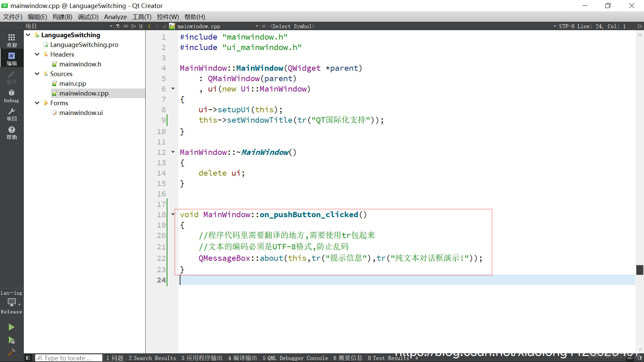Show the 8 Test Results pane
The image size is (644, 362).
pyautogui.click(x=388, y=358)
